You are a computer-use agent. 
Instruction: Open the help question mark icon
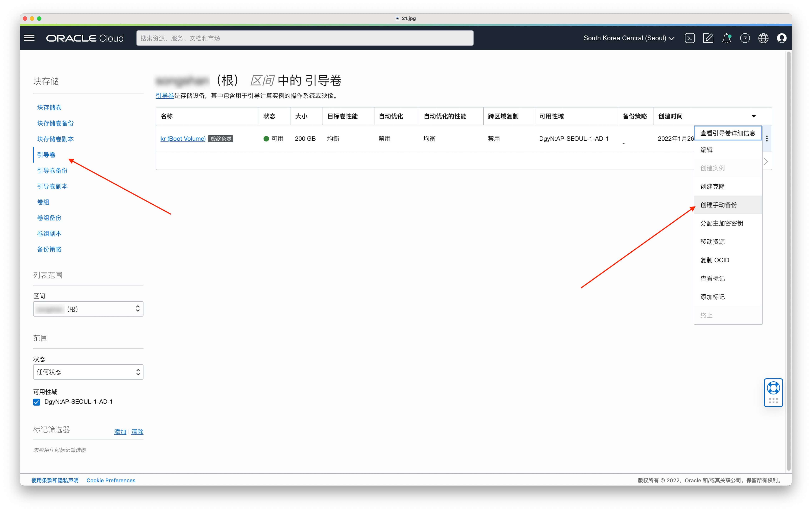[x=745, y=38]
